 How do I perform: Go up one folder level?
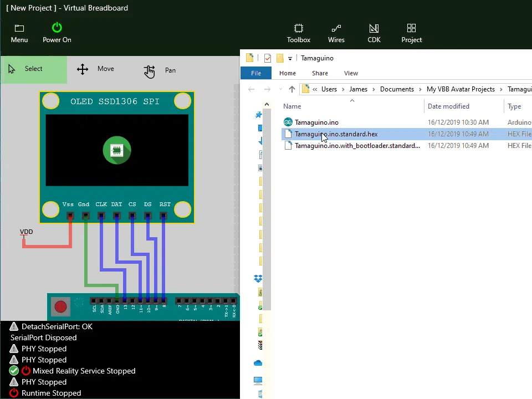pos(292,89)
